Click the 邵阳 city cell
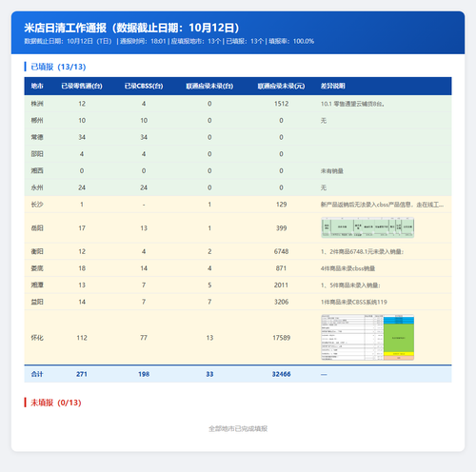Image resolution: width=476 pixels, height=472 pixels. point(37,154)
